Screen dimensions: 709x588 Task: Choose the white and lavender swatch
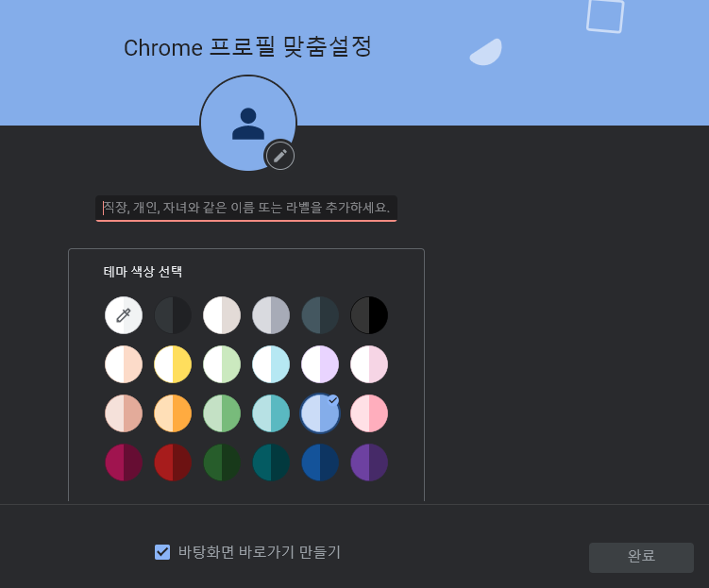[320, 364]
